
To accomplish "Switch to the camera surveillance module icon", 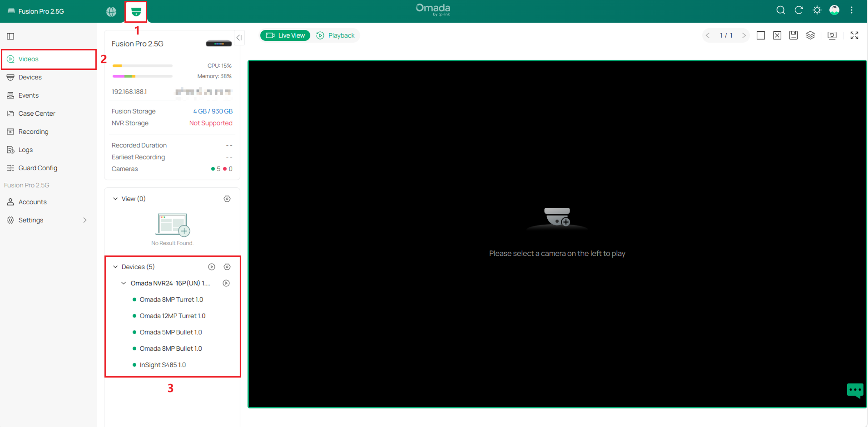I will tap(136, 12).
